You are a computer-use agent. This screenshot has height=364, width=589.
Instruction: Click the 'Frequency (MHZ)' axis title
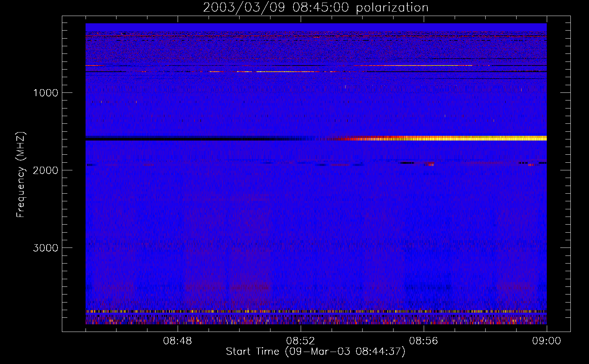pyautogui.click(x=21, y=174)
